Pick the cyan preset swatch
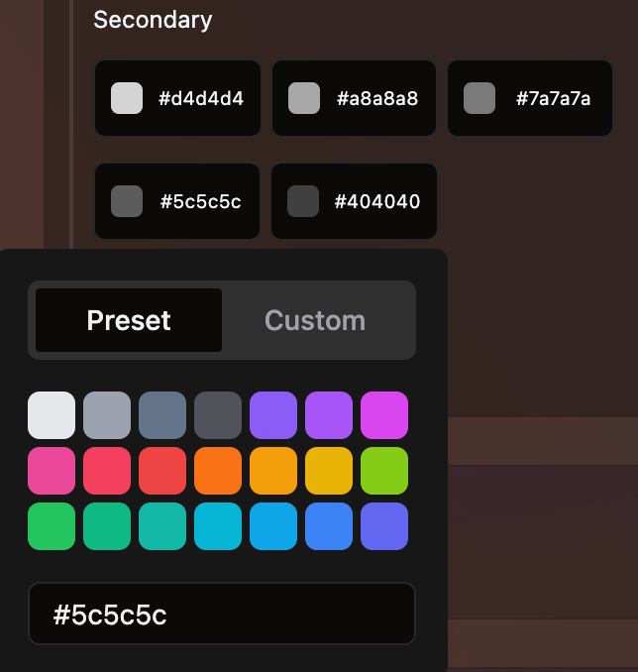 coord(218,526)
